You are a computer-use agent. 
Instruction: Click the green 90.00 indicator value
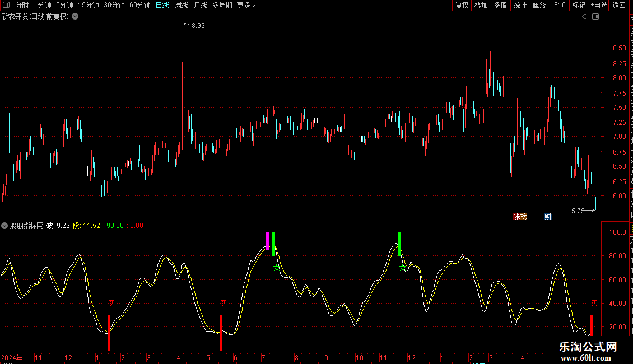tap(114, 226)
